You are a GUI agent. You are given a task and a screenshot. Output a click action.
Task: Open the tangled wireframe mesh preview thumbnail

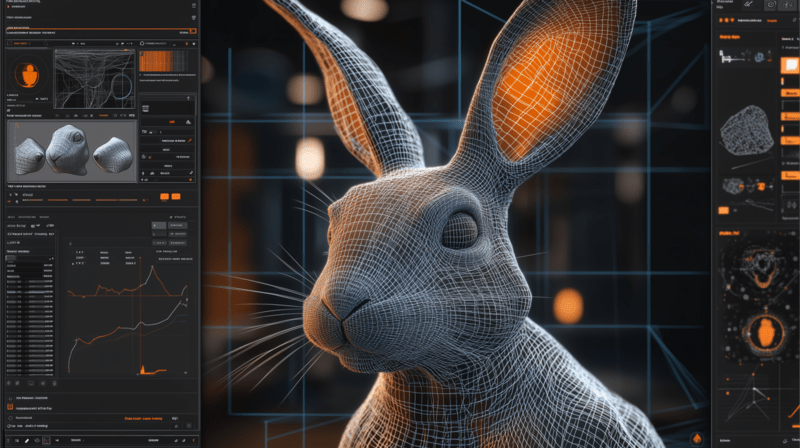(94, 79)
